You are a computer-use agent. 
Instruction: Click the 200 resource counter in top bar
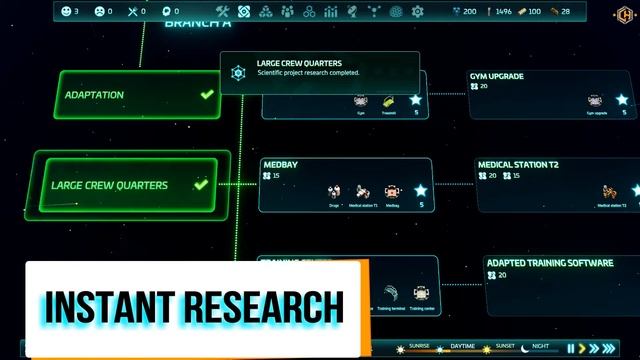(x=464, y=11)
